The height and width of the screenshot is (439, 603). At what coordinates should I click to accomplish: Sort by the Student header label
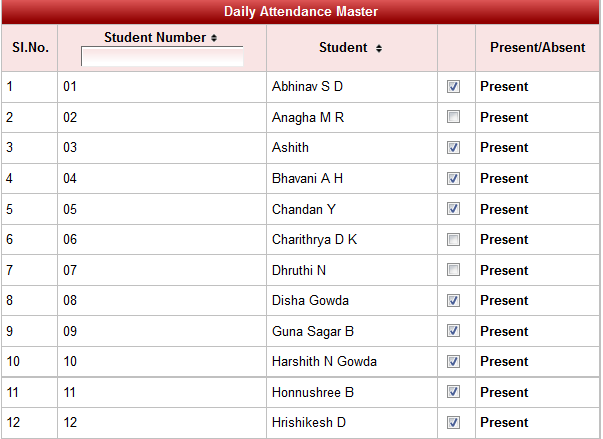point(343,48)
